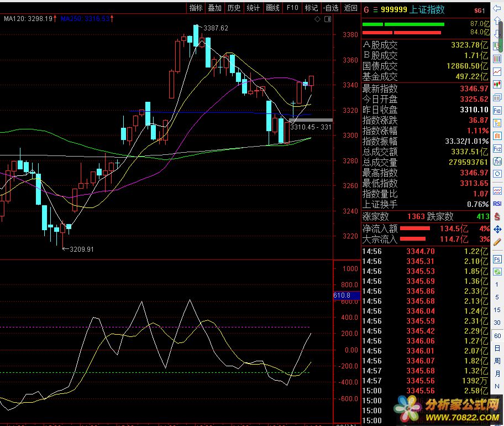Open the 叠加 overlay menu
The width and height of the screenshot is (504, 426).
(215, 8)
